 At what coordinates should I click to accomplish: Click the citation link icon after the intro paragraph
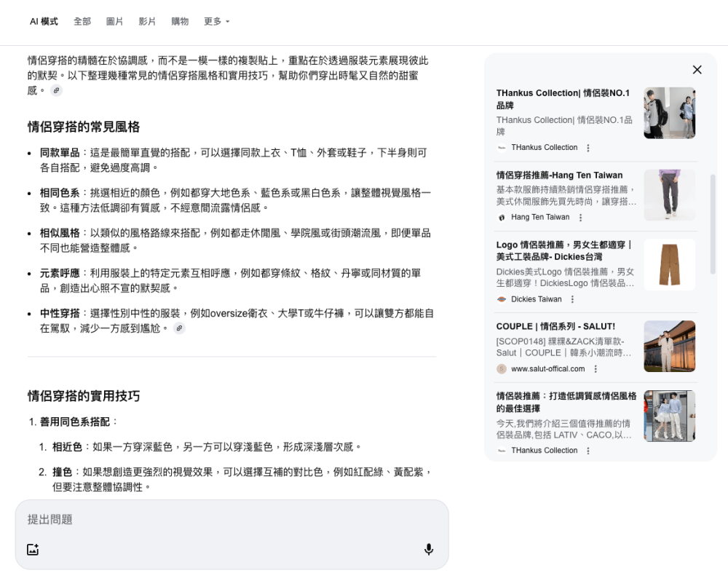[x=57, y=90]
